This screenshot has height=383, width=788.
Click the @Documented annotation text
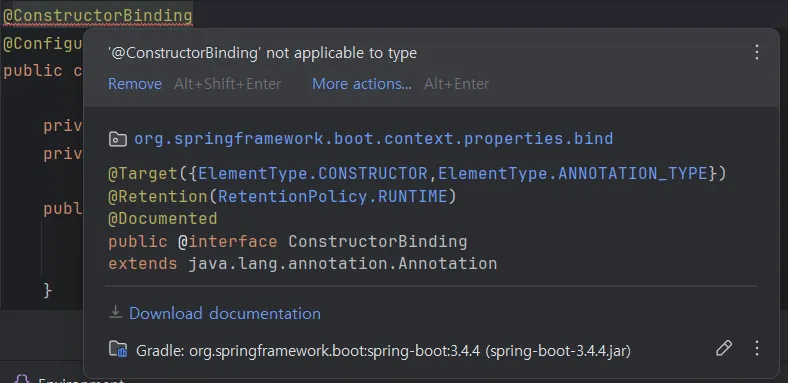pyautogui.click(x=163, y=219)
